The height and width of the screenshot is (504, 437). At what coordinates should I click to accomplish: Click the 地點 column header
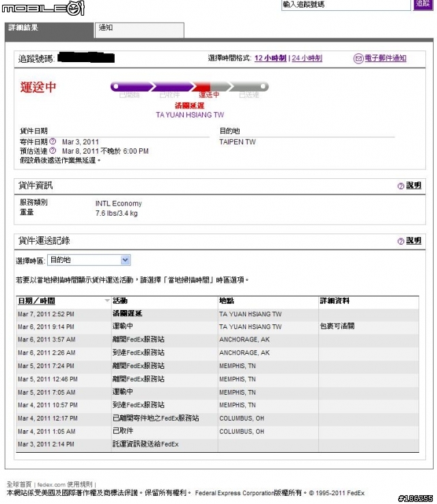pos(227,301)
